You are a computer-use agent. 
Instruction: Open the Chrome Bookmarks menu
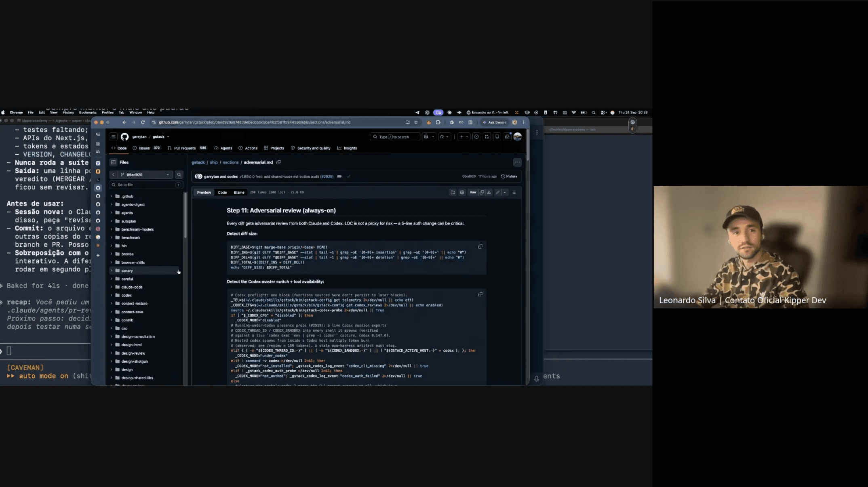point(88,113)
